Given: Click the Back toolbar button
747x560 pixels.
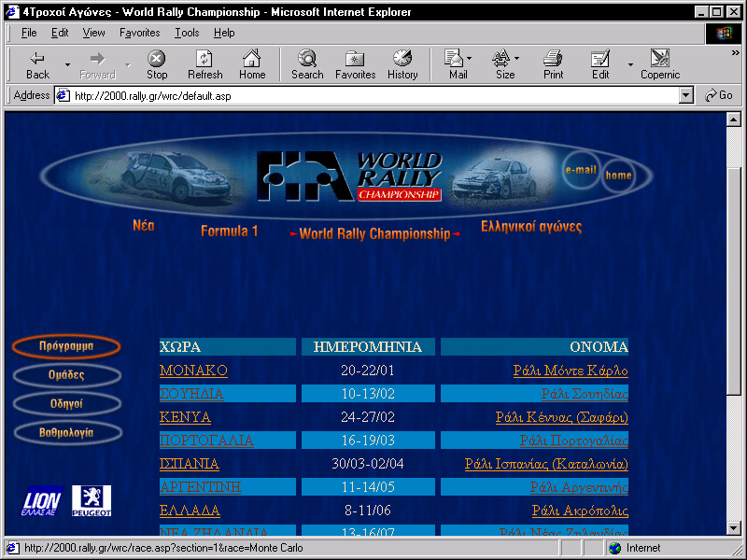Looking at the screenshot, I should pos(37,64).
